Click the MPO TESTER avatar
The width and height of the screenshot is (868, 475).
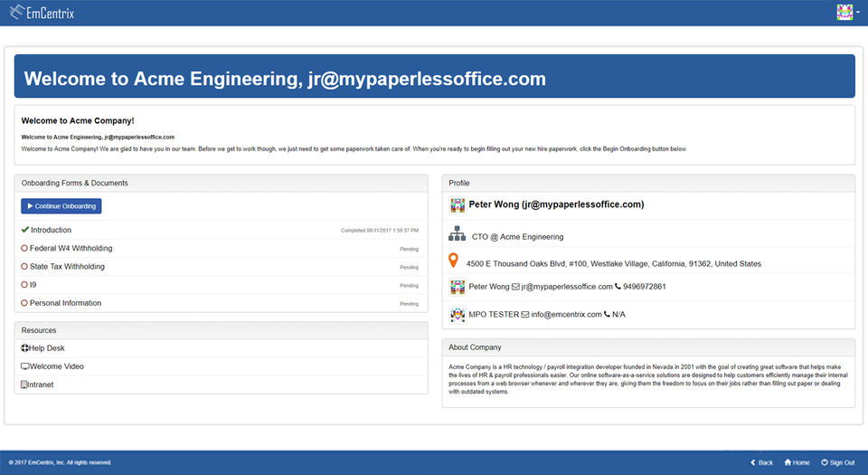point(458,315)
